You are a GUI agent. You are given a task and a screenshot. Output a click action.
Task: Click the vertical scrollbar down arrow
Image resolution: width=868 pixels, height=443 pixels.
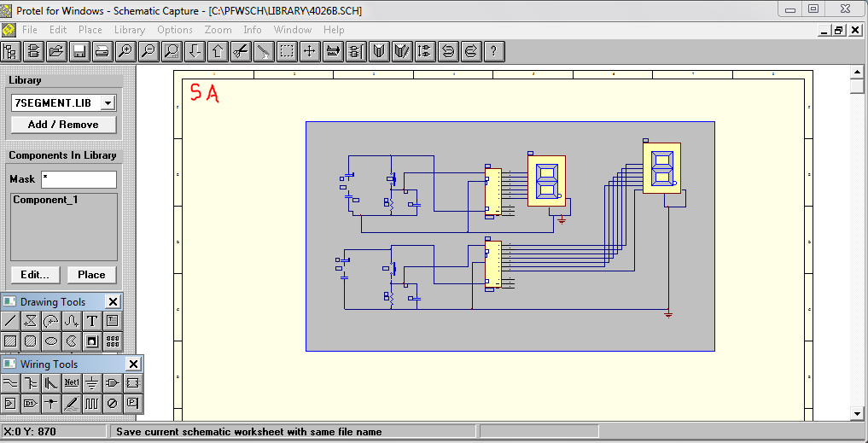pos(857,413)
